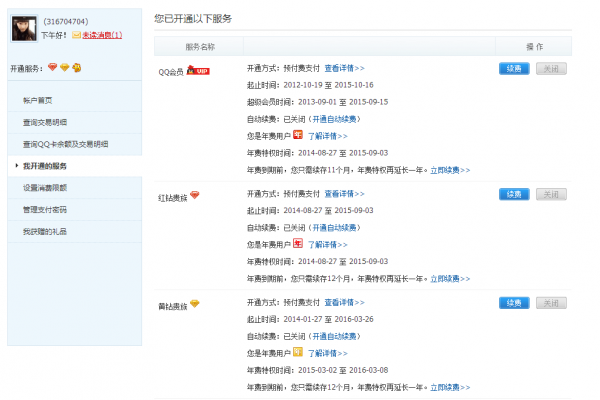Open 查看详情>> for 黄钻贵族
The image size is (600, 400).
(344, 303)
